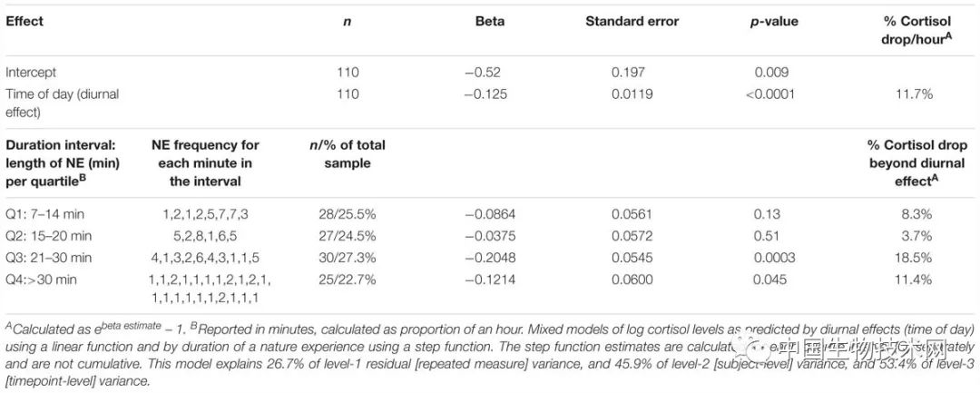
Task: Click the "Effect" column header
Action: click(24, 22)
